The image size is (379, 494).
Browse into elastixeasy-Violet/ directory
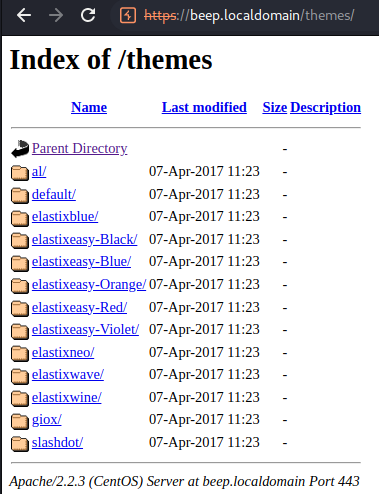pyautogui.click(x=85, y=330)
